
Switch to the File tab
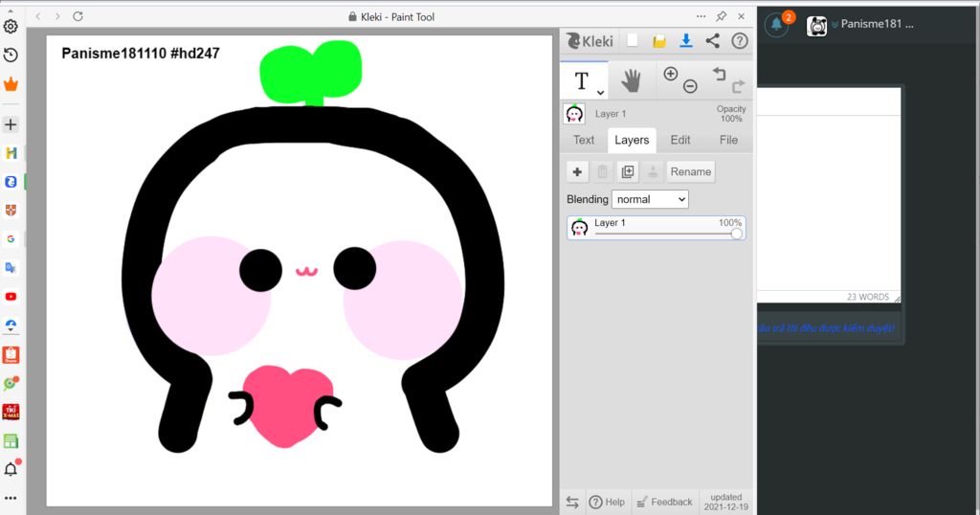point(728,140)
